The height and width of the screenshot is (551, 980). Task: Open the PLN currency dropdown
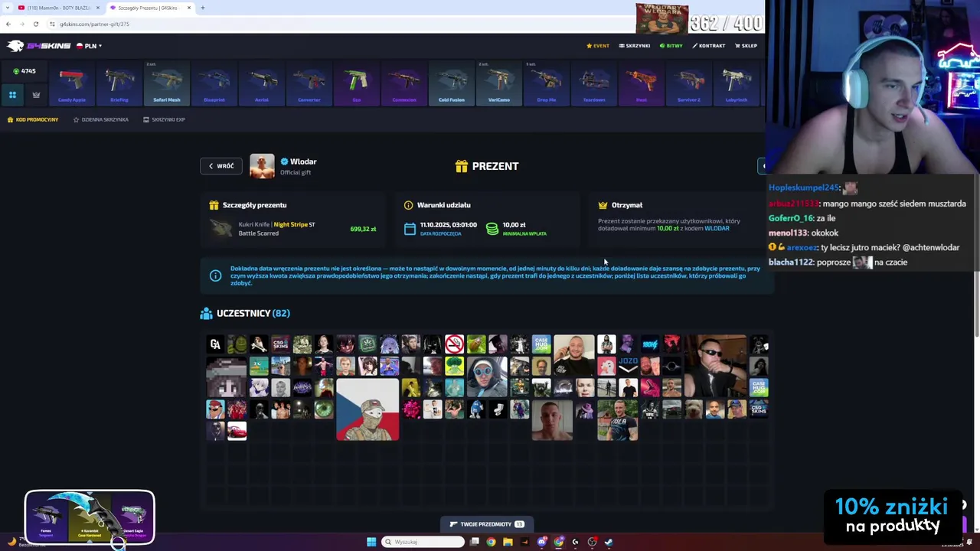click(89, 46)
